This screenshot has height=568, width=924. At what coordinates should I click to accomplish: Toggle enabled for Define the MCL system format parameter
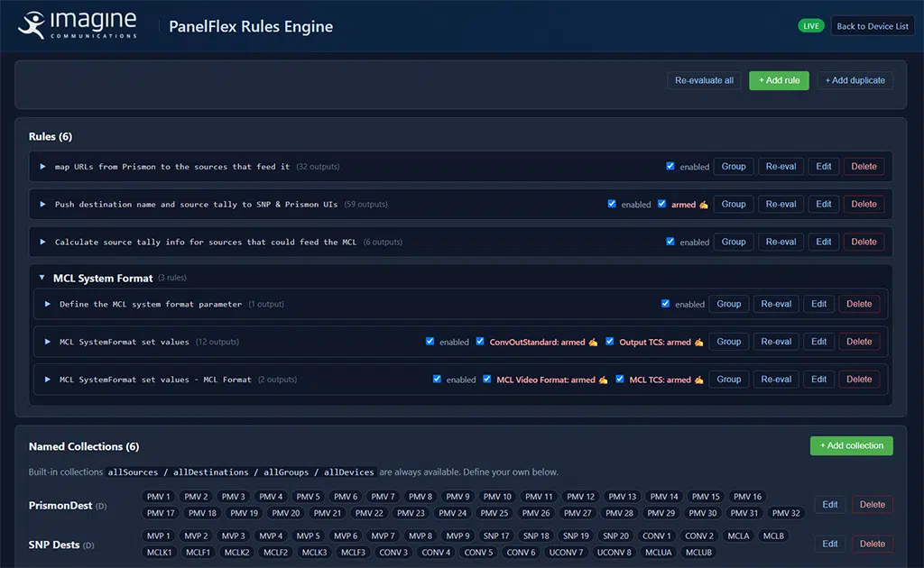pyautogui.click(x=665, y=304)
